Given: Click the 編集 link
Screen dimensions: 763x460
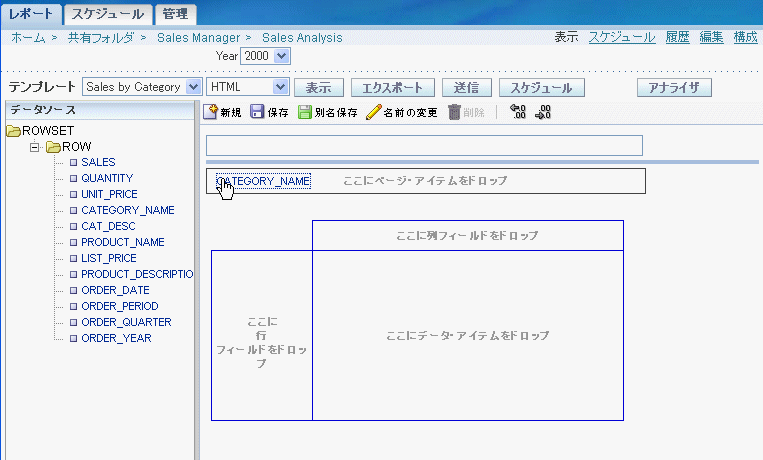Looking at the screenshot, I should tap(711, 37).
